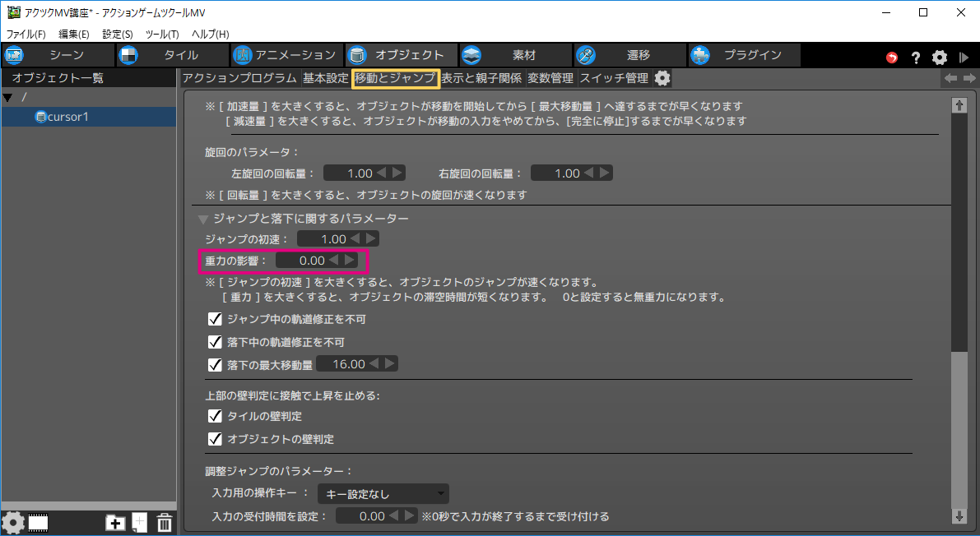Open the tab bar gear settings icon
The image size is (980, 536).
point(662,78)
